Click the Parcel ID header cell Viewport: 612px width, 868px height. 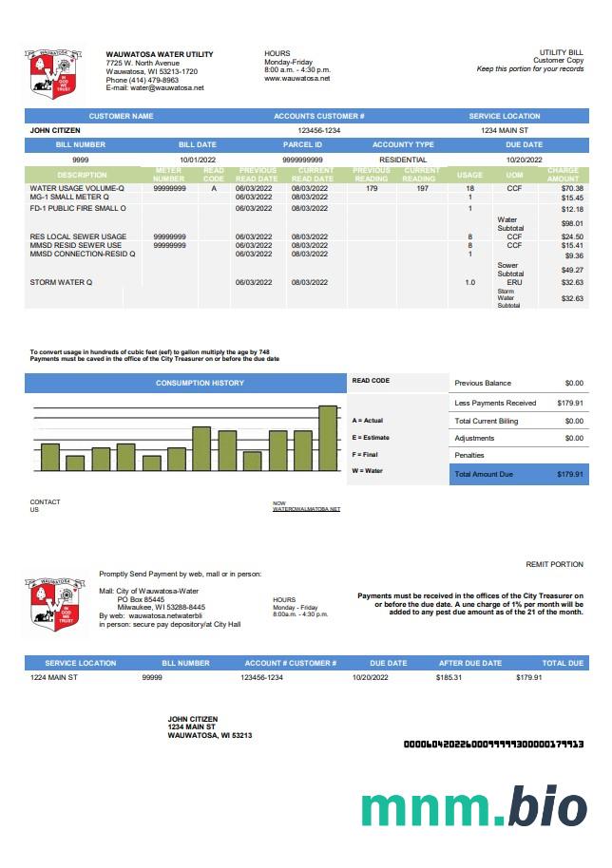pos(302,145)
